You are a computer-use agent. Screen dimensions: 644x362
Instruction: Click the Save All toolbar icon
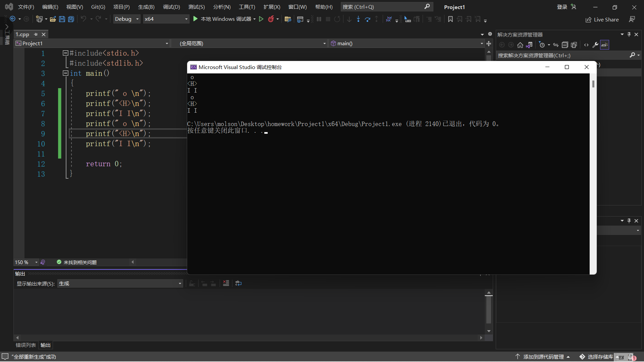coord(71,19)
